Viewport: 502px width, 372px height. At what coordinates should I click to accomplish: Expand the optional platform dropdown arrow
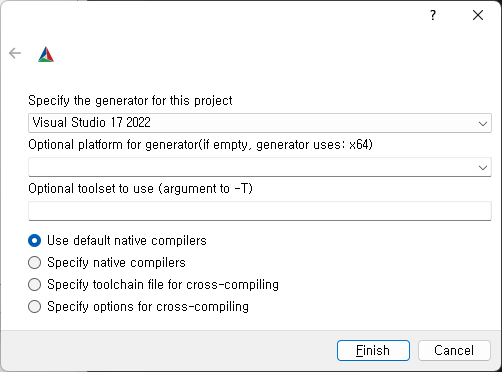click(483, 167)
